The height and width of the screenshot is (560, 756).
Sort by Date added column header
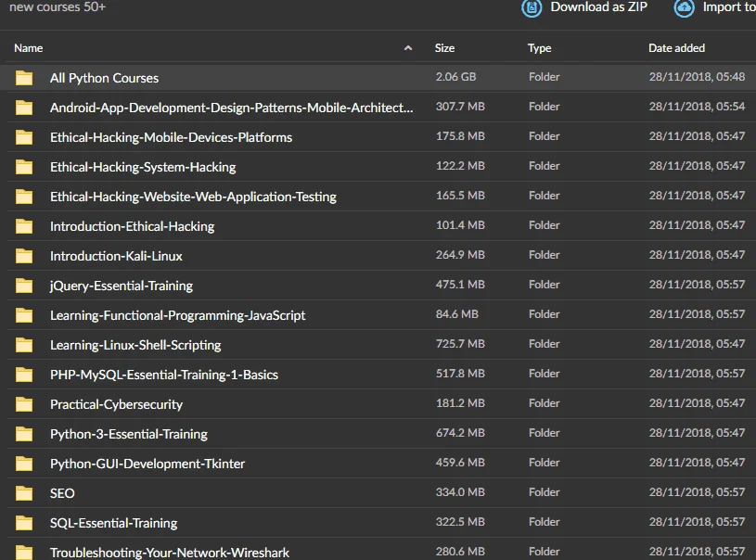tap(676, 48)
